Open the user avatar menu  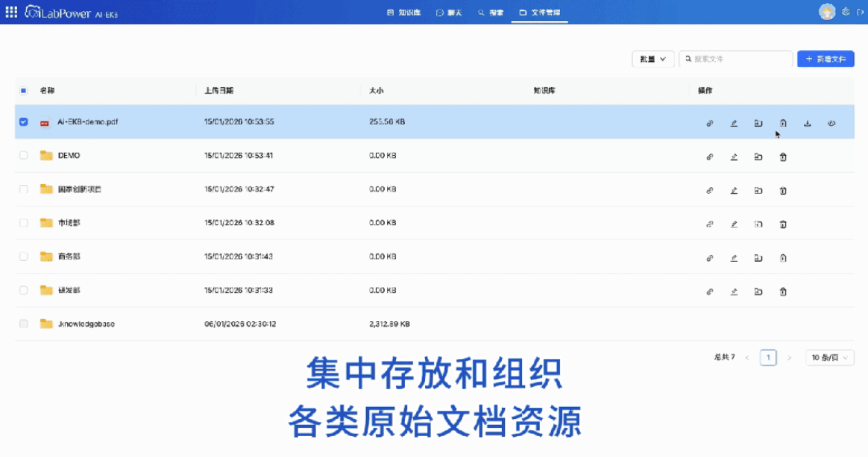click(827, 12)
